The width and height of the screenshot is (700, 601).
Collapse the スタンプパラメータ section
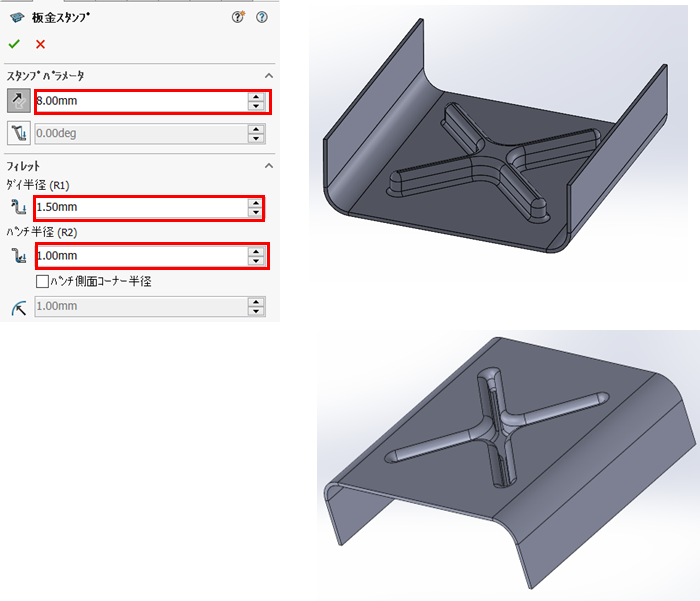pyautogui.click(x=268, y=76)
